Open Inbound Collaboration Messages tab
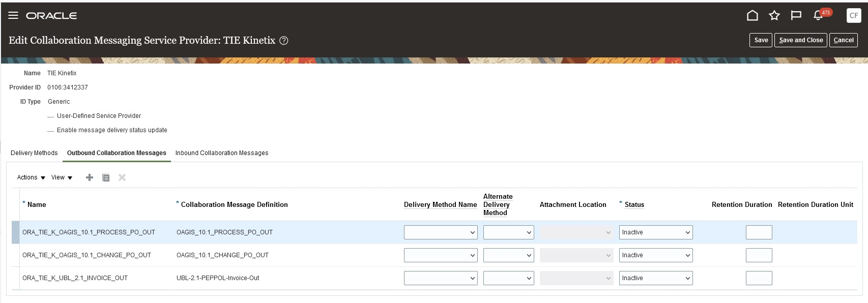The image size is (868, 303). pos(222,153)
